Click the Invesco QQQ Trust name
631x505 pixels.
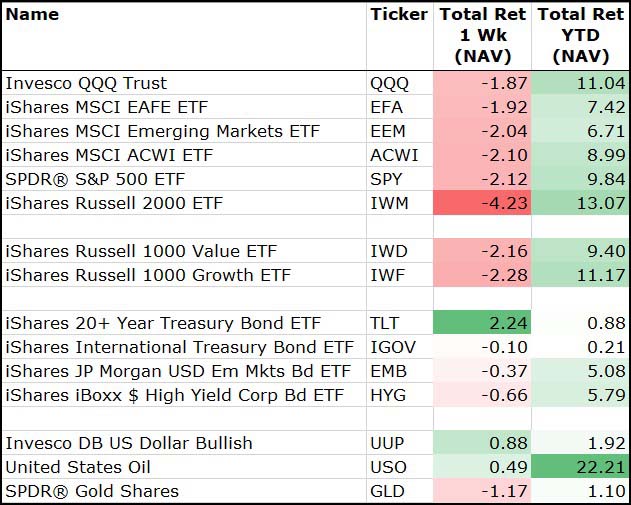(86, 83)
